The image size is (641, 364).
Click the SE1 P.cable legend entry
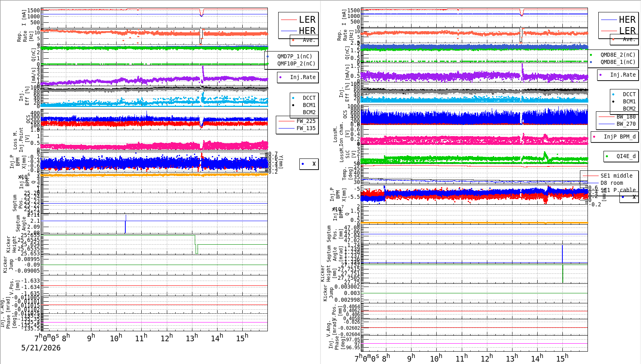pyautogui.click(x=618, y=190)
